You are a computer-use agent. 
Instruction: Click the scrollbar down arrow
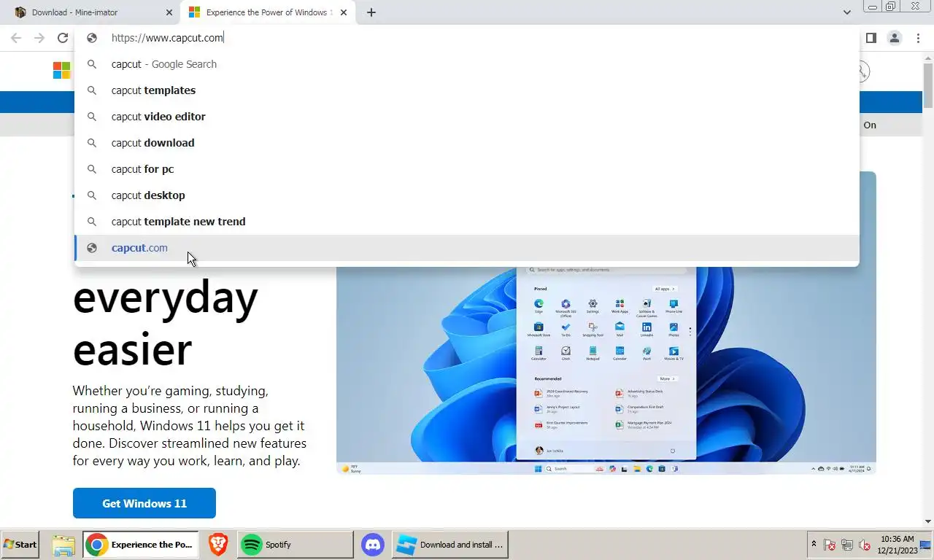928,521
